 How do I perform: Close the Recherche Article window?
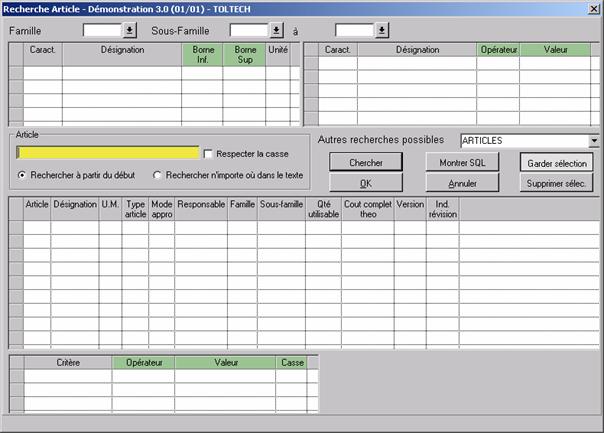592,8
